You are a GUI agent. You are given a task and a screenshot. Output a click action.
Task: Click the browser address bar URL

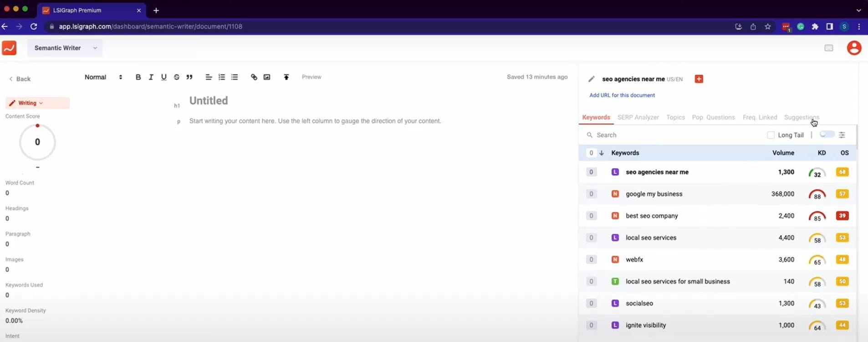point(150,26)
